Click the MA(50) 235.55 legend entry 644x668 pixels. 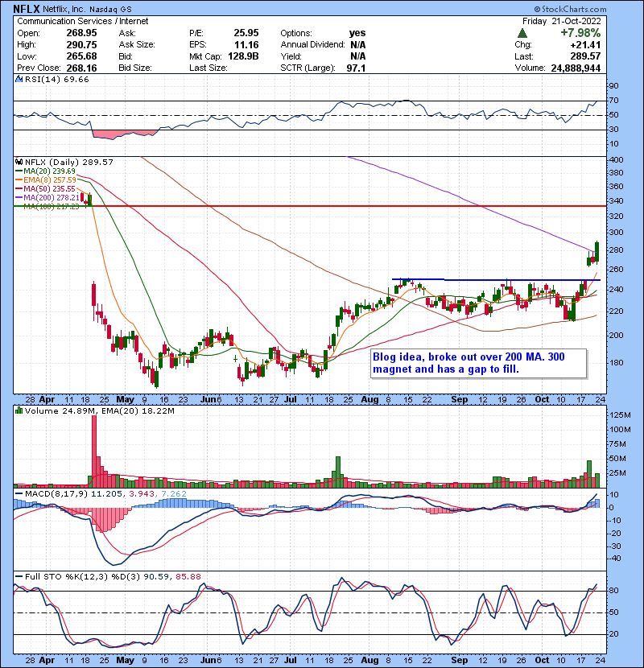pos(46,188)
